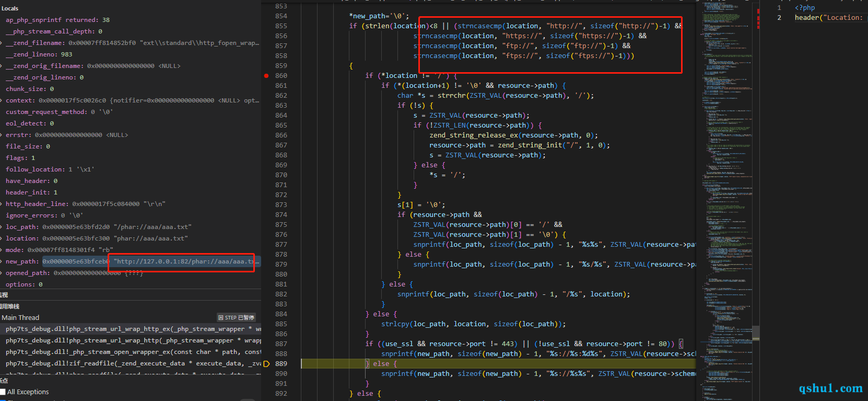Select the 'custom_request_method' variable row
Image resolution: width=868 pixels, height=401 pixels.
[x=131, y=112]
